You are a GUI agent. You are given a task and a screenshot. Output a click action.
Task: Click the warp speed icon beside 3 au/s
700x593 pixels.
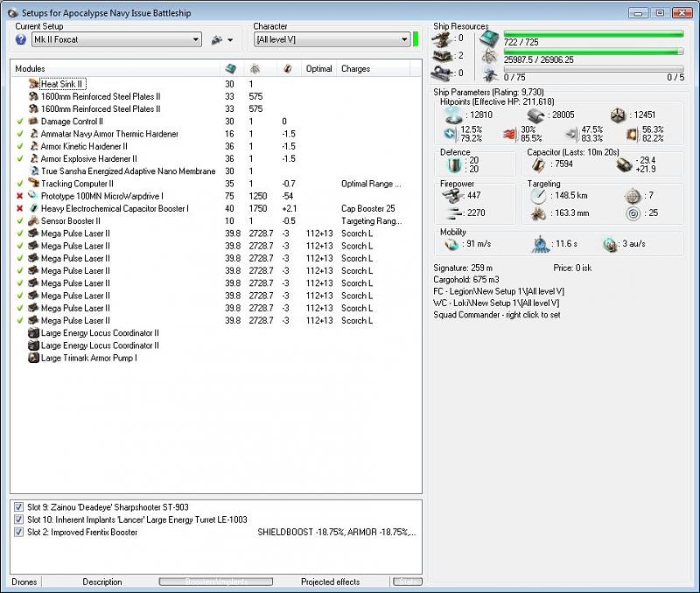pyautogui.click(x=610, y=245)
